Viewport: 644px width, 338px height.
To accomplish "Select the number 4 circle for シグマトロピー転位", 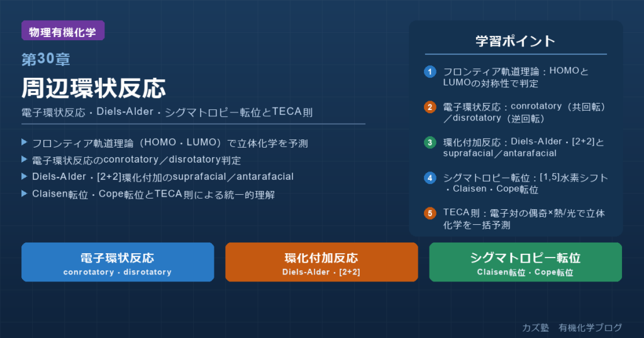I will pyautogui.click(x=430, y=178).
